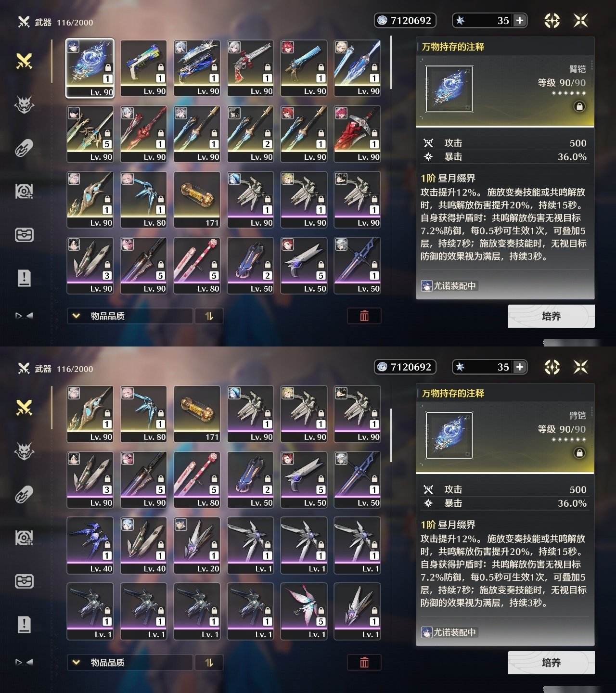The width and height of the screenshot is (616, 693).
Task: Toggle the sort order arrows in lower panel
Action: (x=209, y=662)
